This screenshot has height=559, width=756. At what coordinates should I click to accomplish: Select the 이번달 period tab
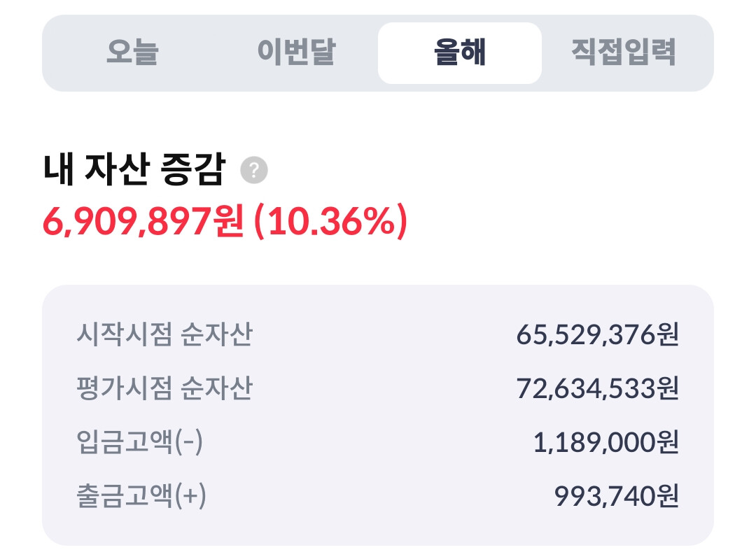coord(296,52)
